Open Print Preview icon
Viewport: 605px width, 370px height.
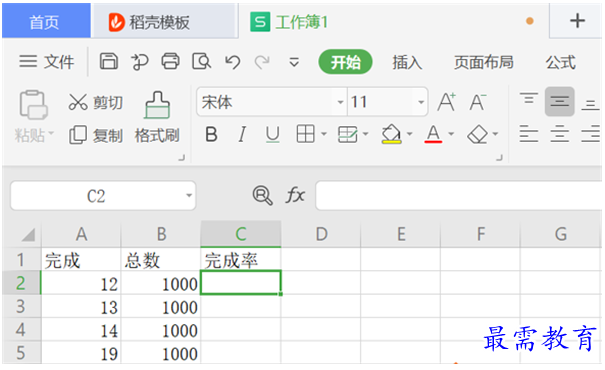[201, 61]
